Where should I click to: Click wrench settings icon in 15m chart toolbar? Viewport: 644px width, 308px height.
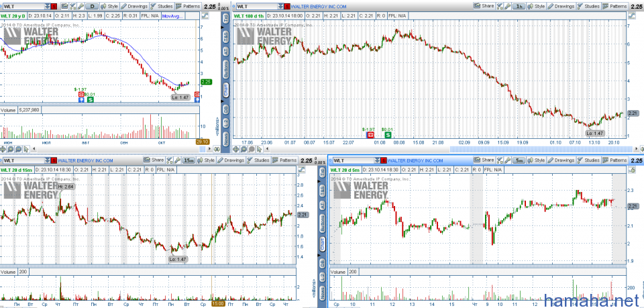(x=177, y=160)
